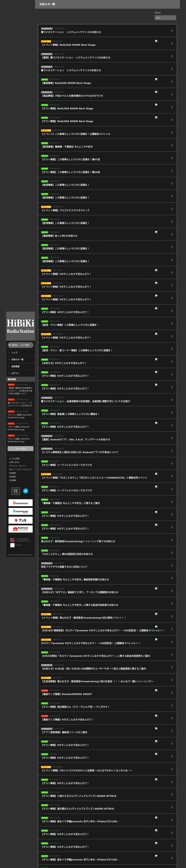Click image icon on 【イベント情報】ReGLOSS ROOM Next Stage row
This screenshot has width=186, height=868.
click(x=156, y=41)
